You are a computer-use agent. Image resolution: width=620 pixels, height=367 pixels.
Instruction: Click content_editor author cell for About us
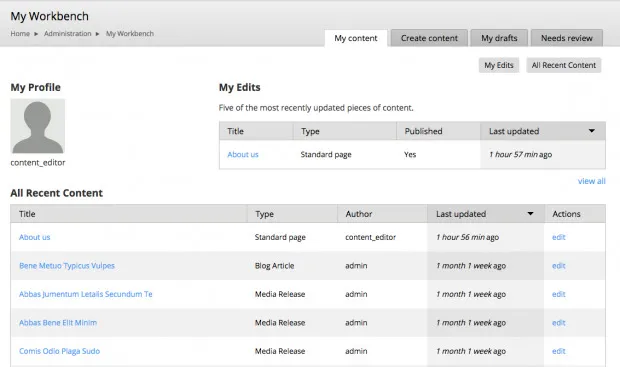click(x=370, y=237)
